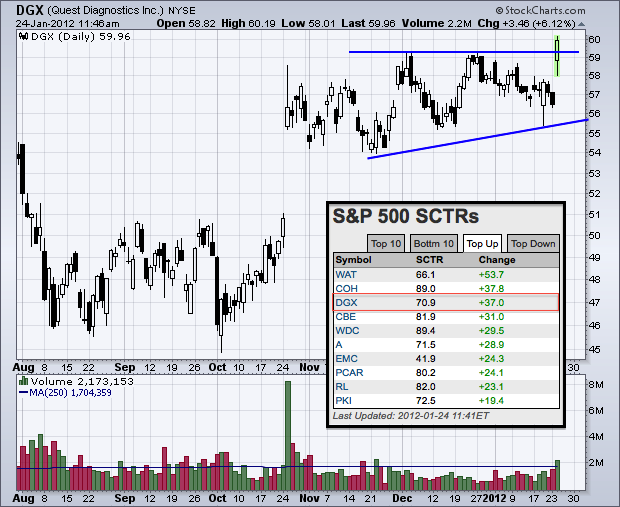The height and width of the screenshot is (507, 620).
Task: Open the CBE symbol link
Action: pyautogui.click(x=346, y=317)
